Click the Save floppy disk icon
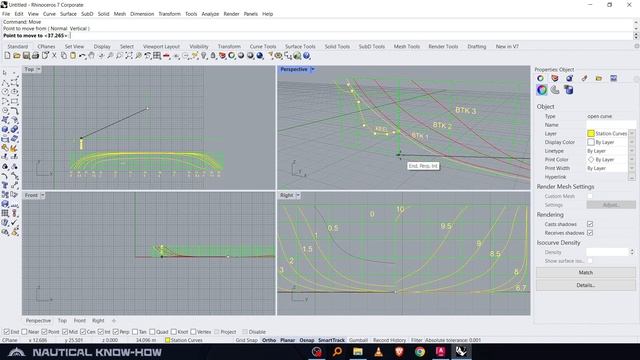The width and height of the screenshot is (640, 360). (x=26, y=56)
